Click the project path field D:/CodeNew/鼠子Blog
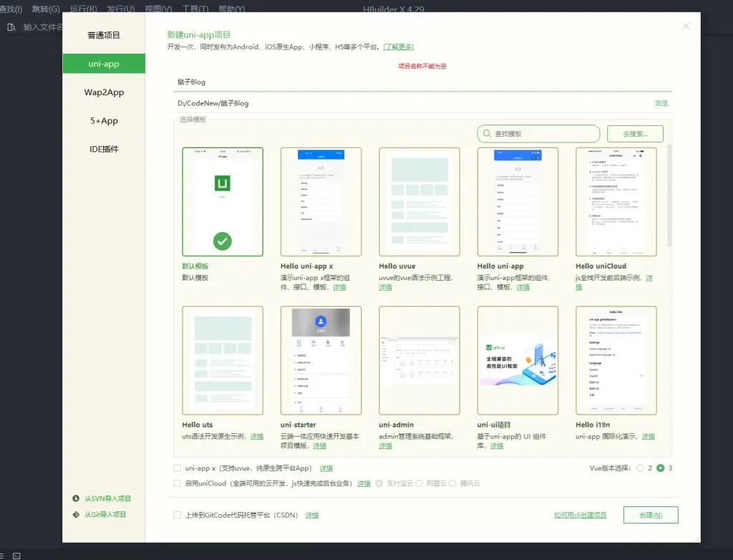 413,103
